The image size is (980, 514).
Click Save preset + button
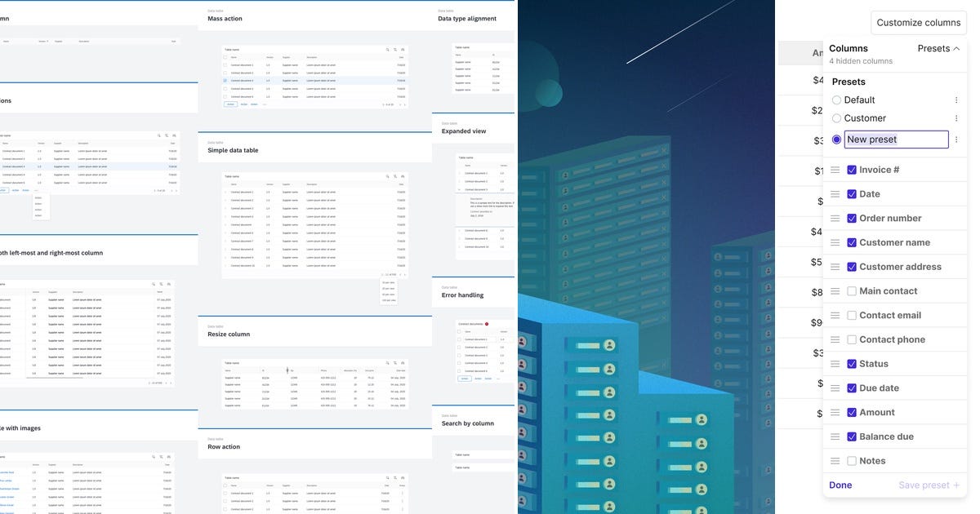pyautogui.click(x=929, y=485)
